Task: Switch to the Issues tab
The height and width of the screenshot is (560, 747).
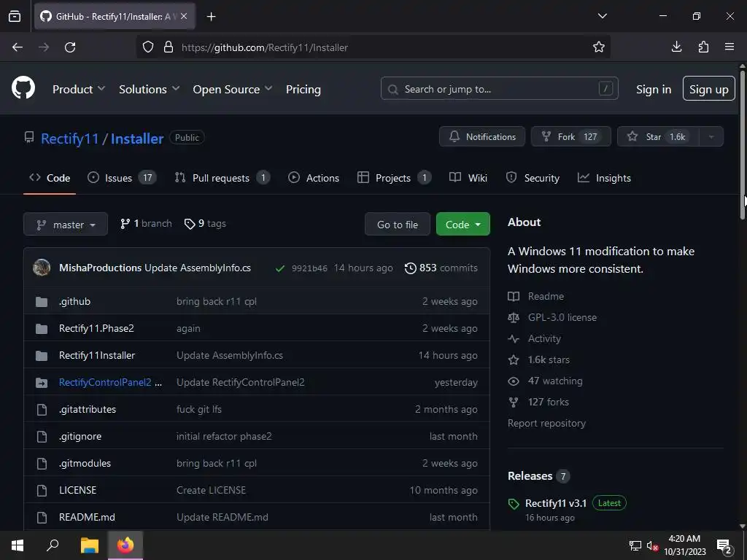Action: coord(122,178)
